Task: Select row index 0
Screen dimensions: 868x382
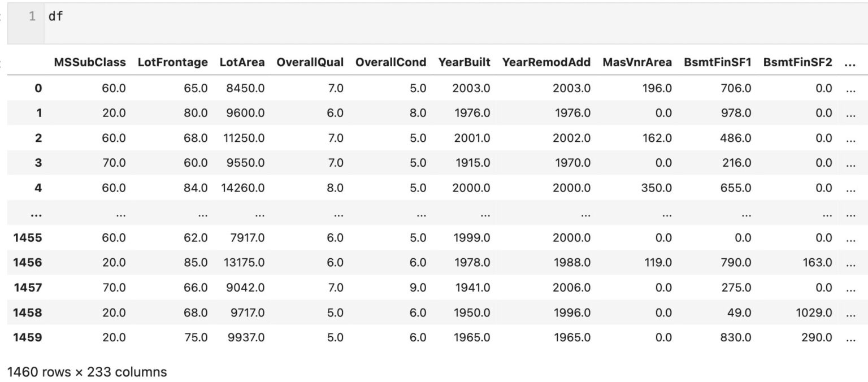Action: pos(38,88)
